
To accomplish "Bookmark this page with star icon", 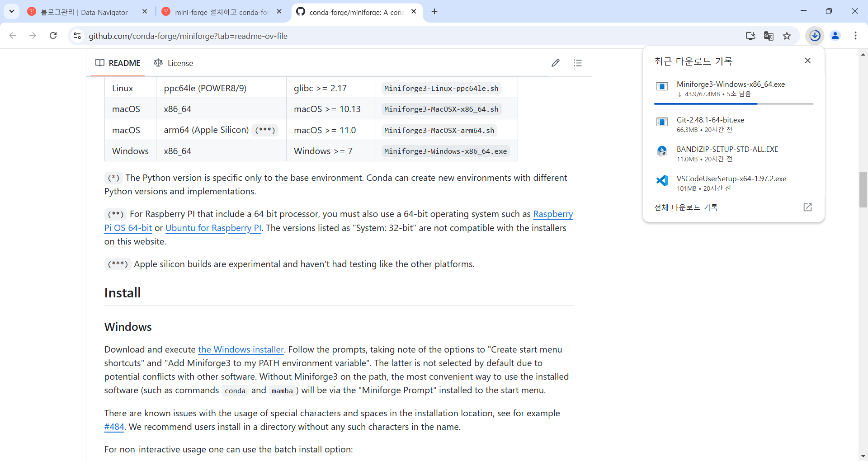I will tap(787, 36).
